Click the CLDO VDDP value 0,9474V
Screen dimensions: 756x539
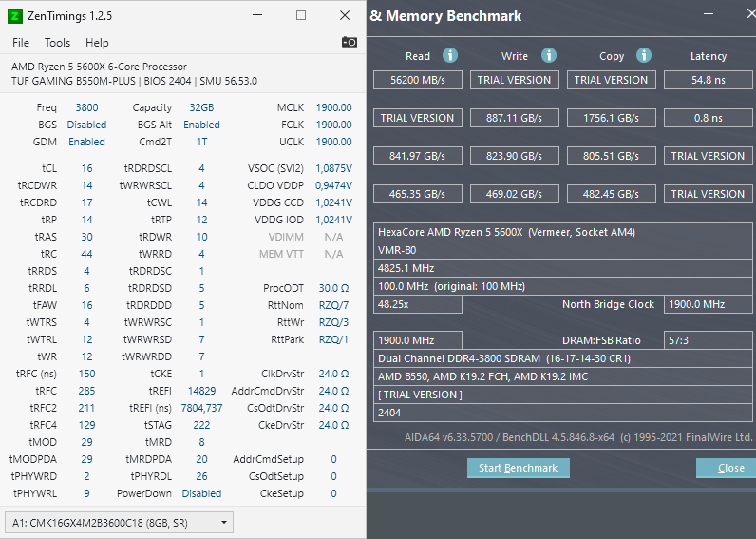tap(333, 185)
